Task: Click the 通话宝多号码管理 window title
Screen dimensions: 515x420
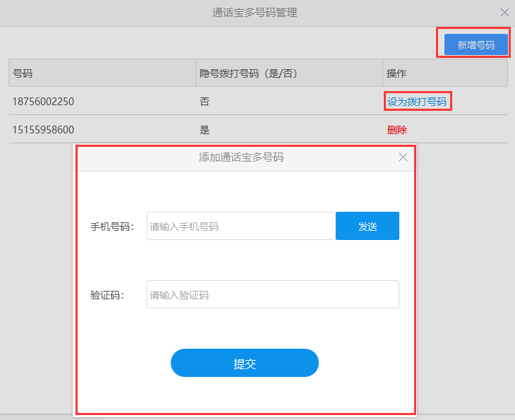Action: pos(255,13)
